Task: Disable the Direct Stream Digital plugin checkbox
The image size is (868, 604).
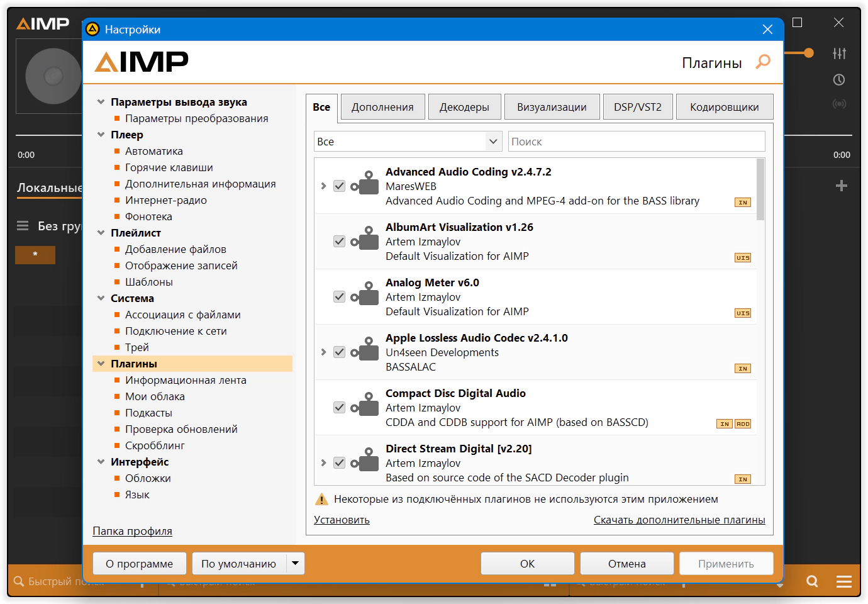Action: tap(340, 462)
